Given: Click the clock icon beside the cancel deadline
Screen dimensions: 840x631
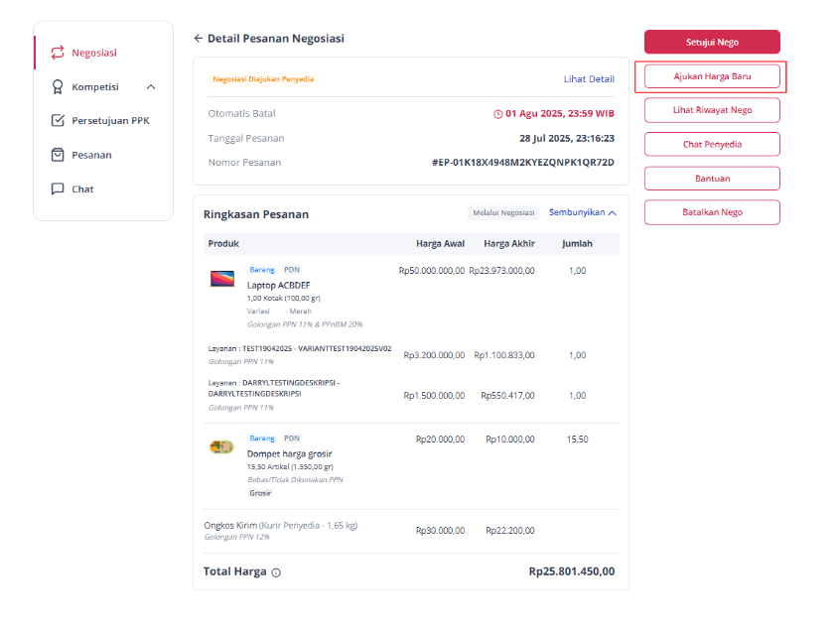Looking at the screenshot, I should (x=497, y=114).
